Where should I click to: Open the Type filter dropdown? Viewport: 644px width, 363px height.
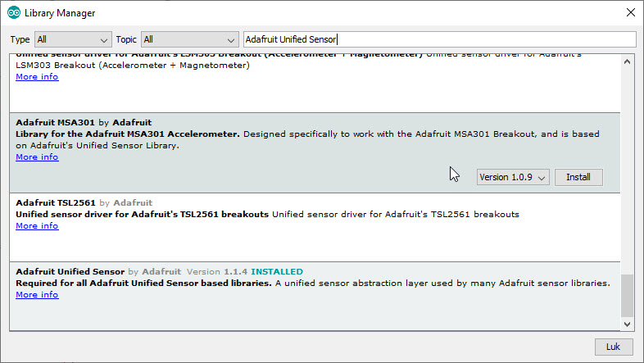[x=73, y=40]
